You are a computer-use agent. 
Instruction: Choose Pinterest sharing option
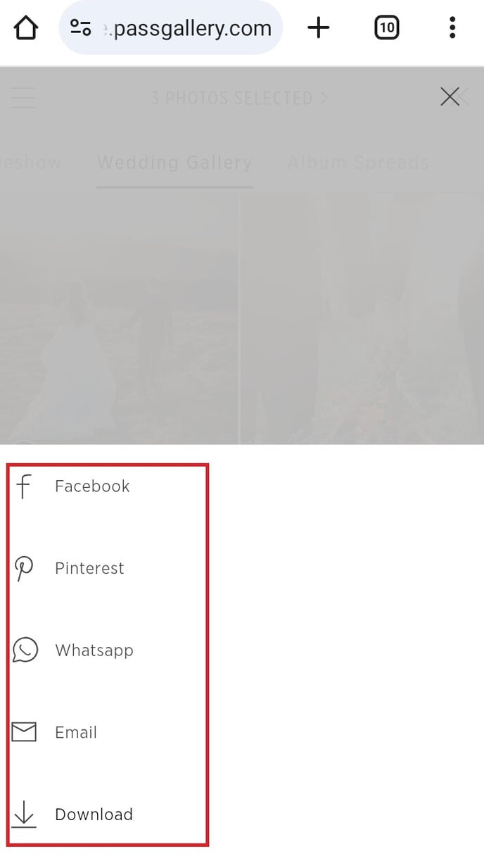[x=89, y=568]
